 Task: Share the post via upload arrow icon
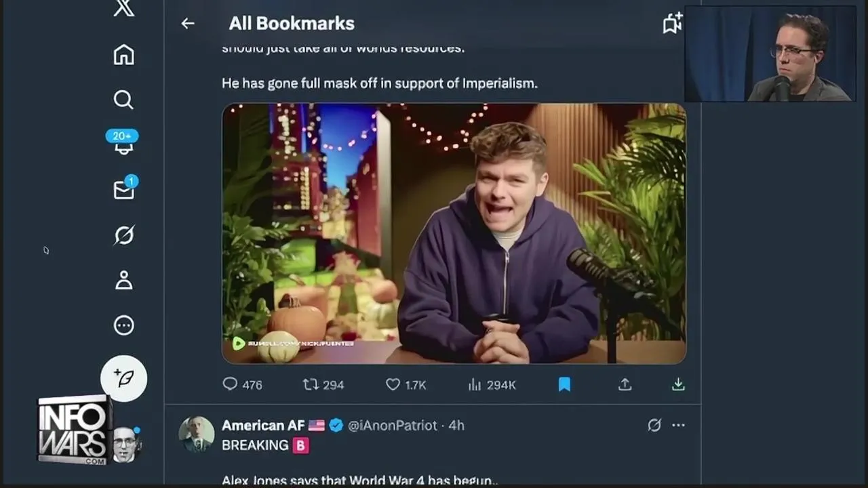point(625,384)
